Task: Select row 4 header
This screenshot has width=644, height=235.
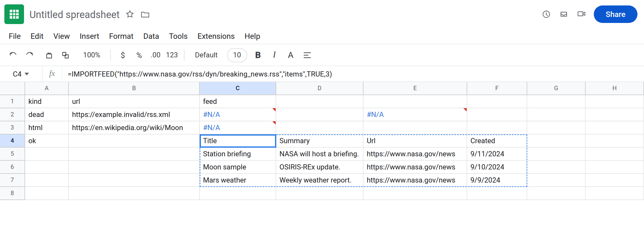Action: pyautogui.click(x=12, y=141)
